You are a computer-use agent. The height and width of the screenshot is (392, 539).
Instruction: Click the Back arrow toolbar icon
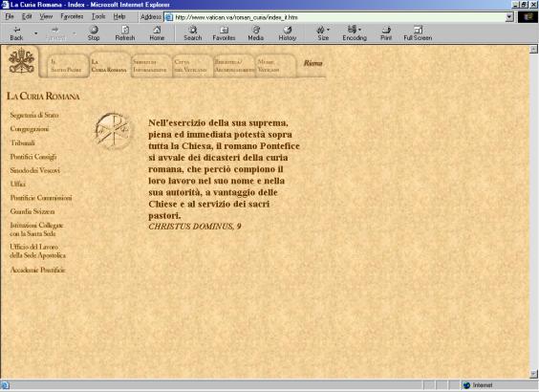point(16,30)
